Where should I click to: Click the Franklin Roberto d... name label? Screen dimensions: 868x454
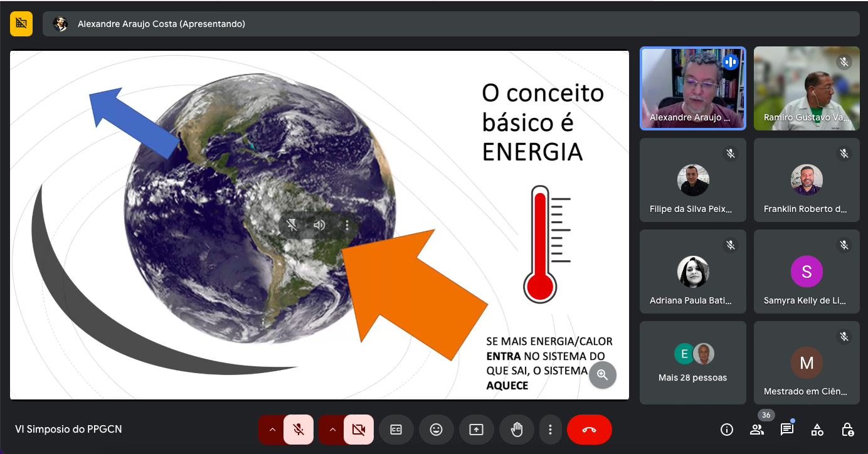806,209
